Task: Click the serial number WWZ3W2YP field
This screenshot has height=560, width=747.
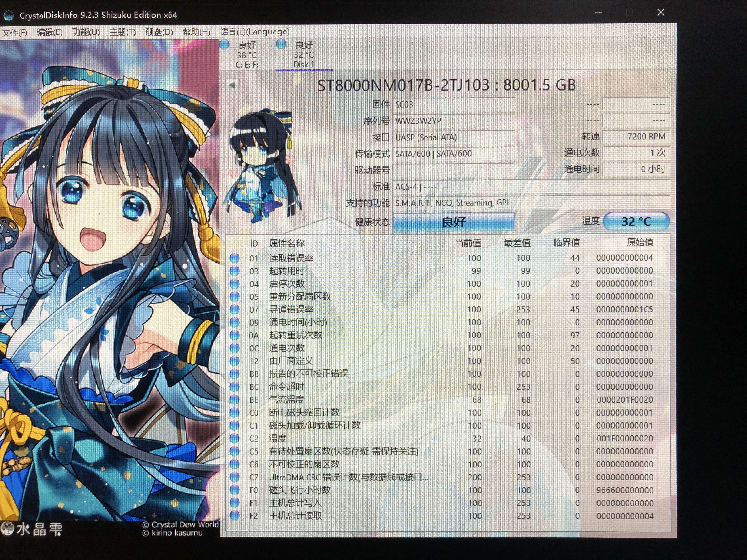Action: click(454, 121)
